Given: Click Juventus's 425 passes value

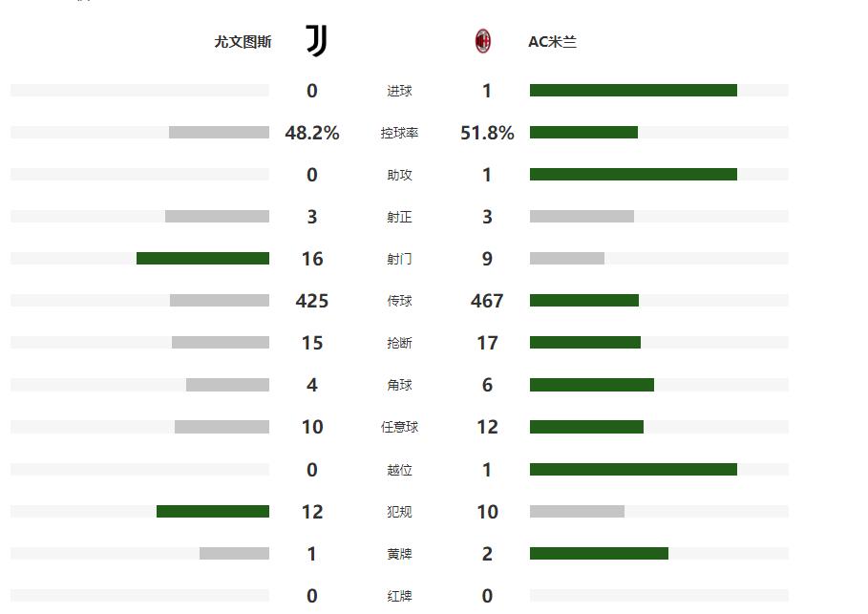Looking at the screenshot, I should [x=312, y=301].
